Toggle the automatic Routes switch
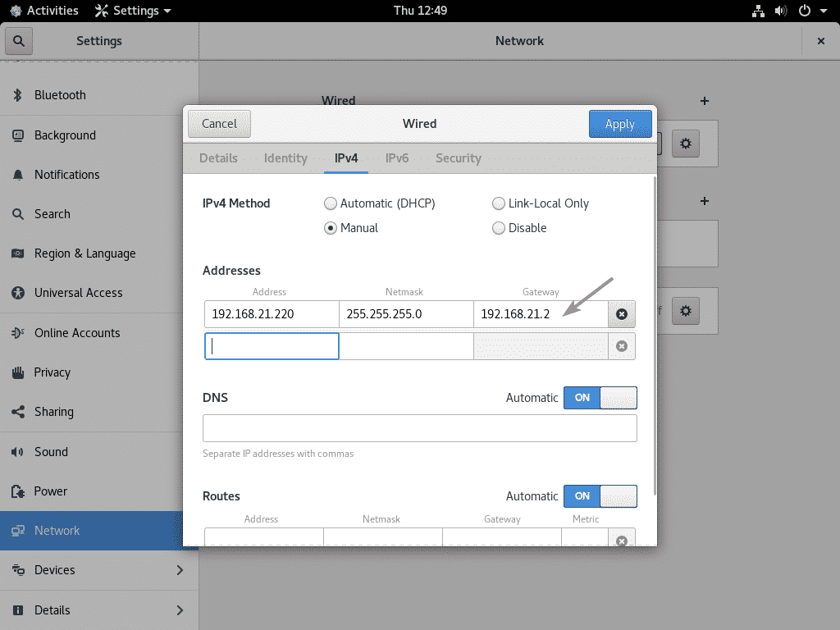Viewport: 840px width, 630px height. point(600,496)
